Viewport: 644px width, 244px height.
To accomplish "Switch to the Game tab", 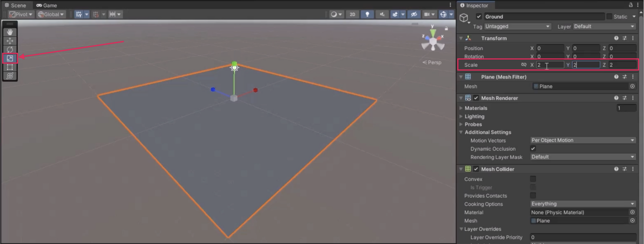I will [x=47, y=5].
